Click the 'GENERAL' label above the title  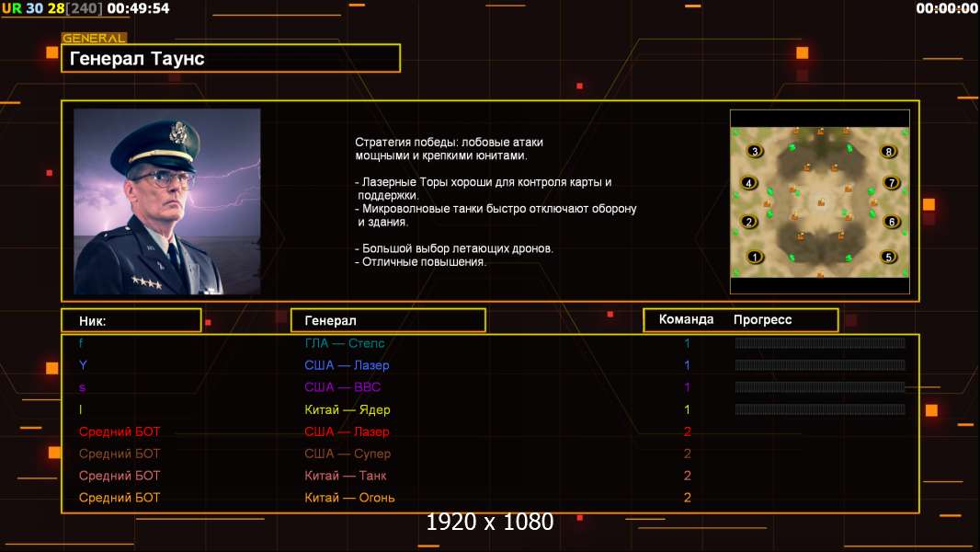click(95, 38)
